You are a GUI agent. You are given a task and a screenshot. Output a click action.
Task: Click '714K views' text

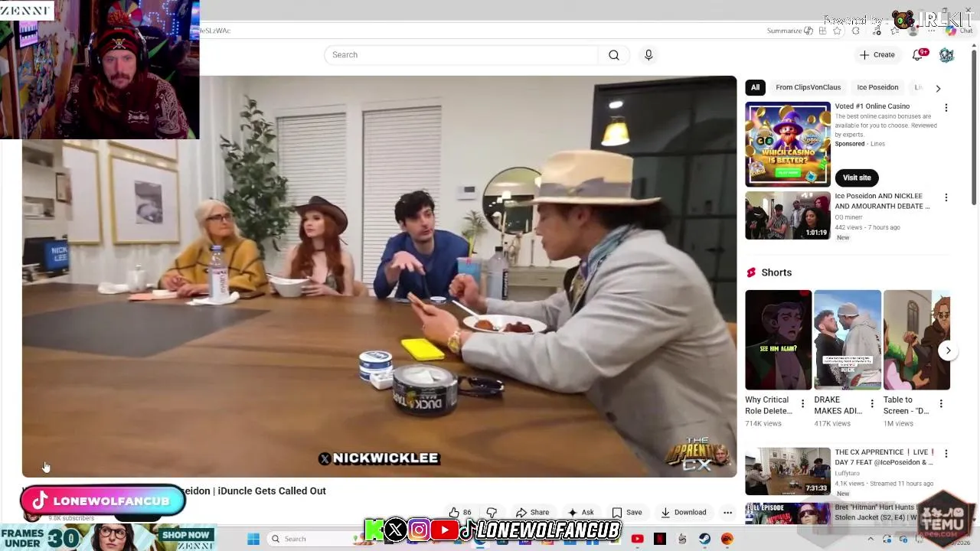coord(763,424)
